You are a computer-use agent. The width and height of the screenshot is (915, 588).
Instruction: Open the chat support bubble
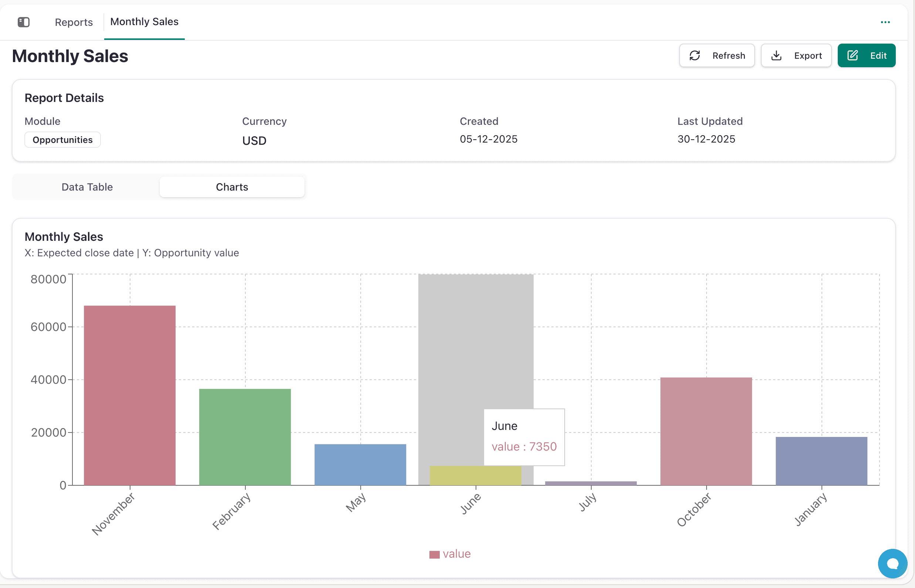click(892, 563)
